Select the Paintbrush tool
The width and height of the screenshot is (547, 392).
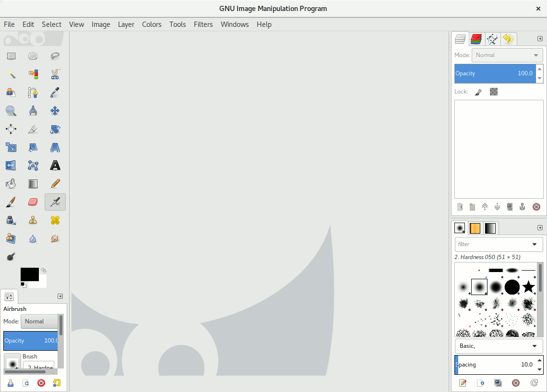coord(11,202)
